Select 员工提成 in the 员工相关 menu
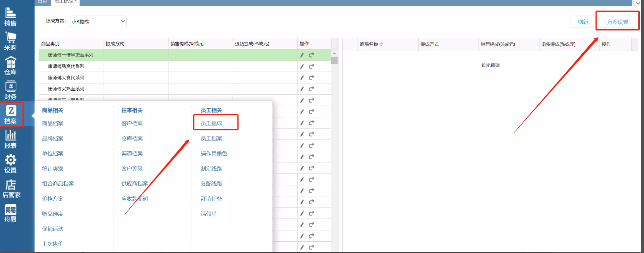The image size is (644, 253). 211,123
